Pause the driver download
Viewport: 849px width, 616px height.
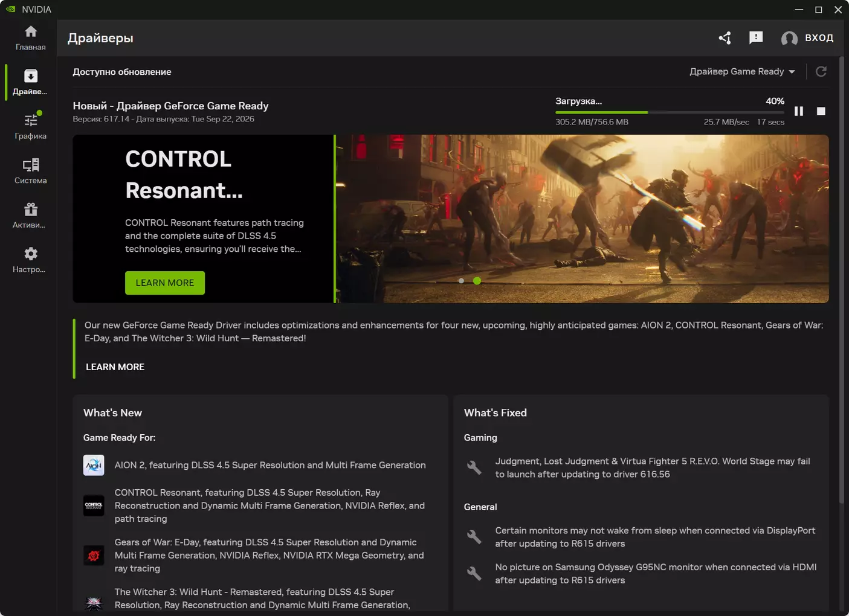point(799,111)
